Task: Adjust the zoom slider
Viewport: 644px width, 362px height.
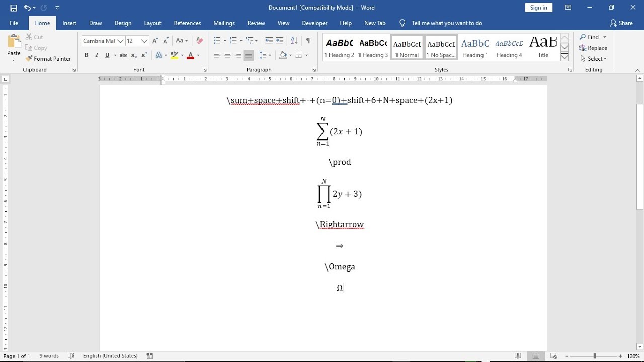Action: 594,356
